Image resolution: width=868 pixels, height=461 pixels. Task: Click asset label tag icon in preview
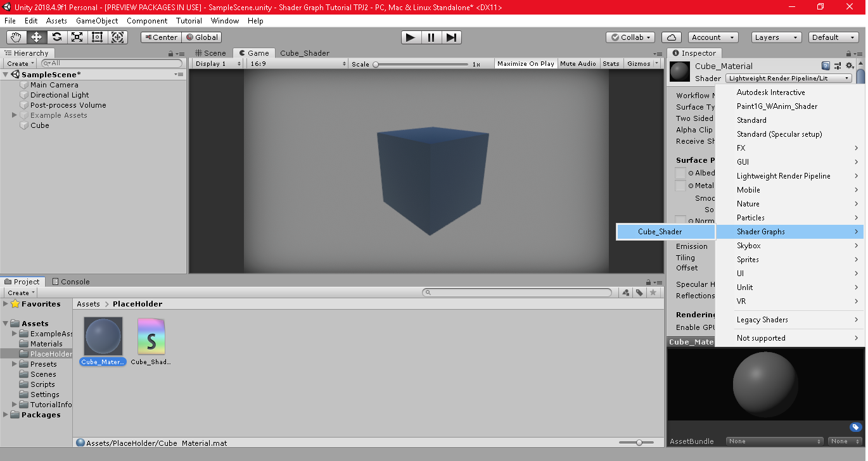pos(855,427)
